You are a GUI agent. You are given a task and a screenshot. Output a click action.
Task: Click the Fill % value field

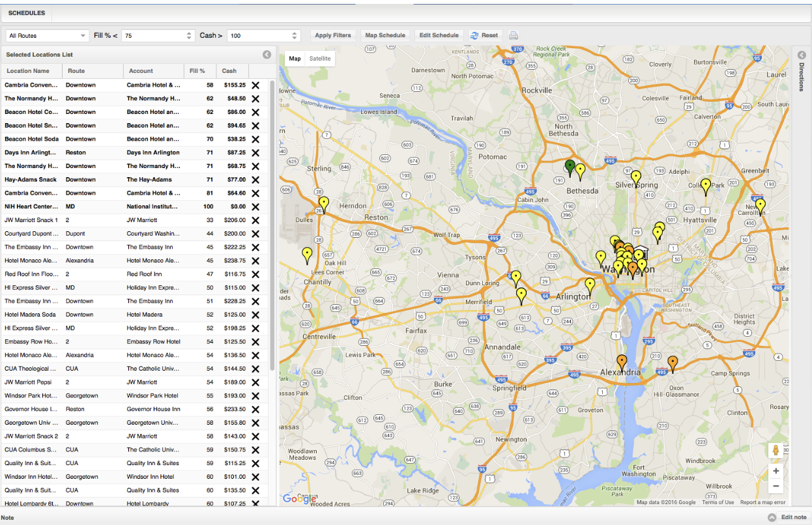pyautogui.click(x=152, y=36)
